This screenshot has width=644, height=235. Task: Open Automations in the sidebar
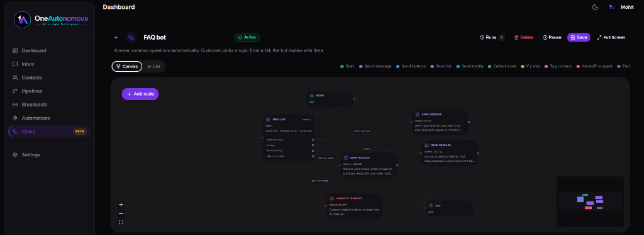point(49,118)
